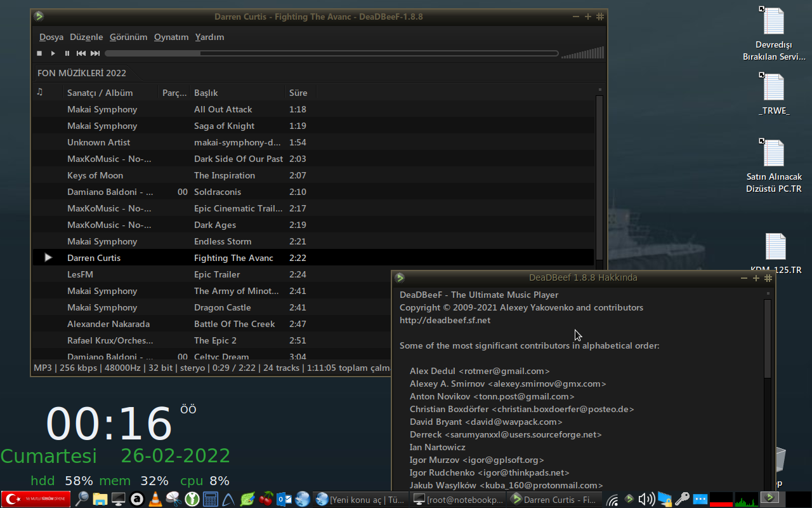Open the Outlook mail taskbar icon
Screen dimensions: 812x508
tap(284, 499)
